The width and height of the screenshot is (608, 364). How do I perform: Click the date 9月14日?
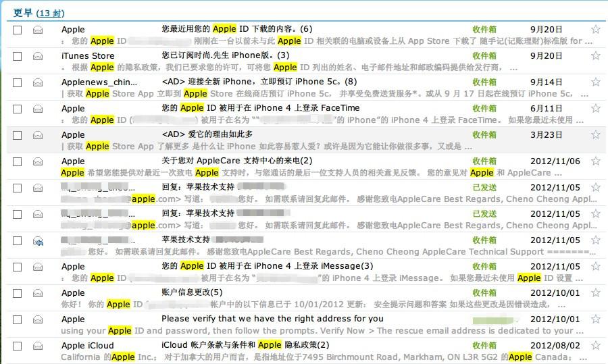pyautogui.click(x=547, y=82)
